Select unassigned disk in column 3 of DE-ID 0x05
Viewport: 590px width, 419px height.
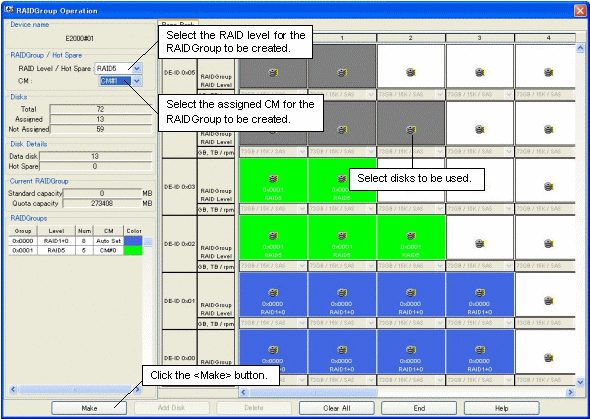[480, 67]
